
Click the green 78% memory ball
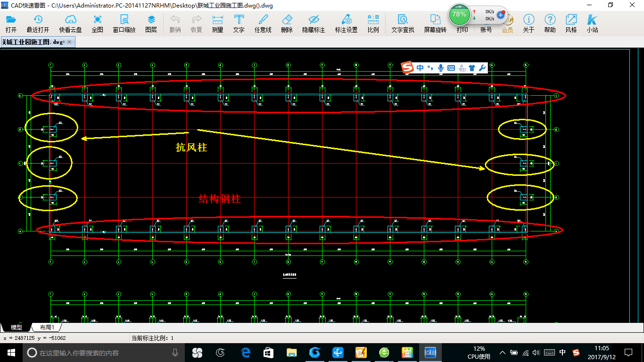[459, 15]
